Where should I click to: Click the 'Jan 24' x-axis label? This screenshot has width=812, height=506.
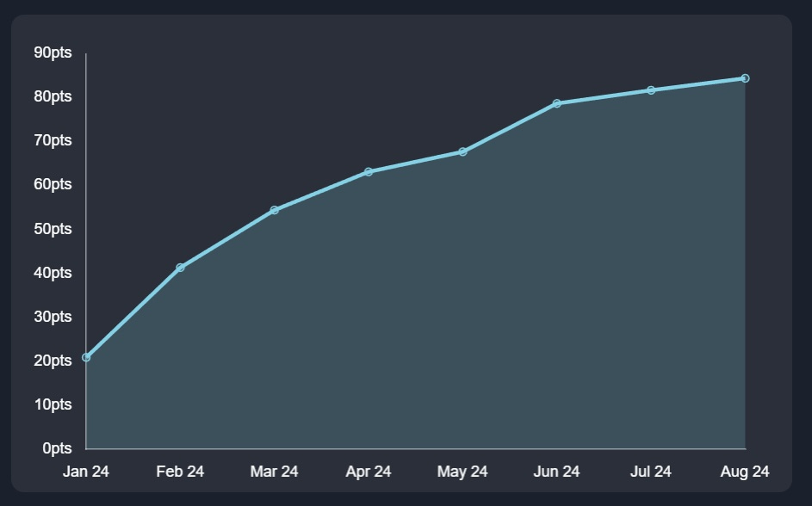click(x=86, y=472)
